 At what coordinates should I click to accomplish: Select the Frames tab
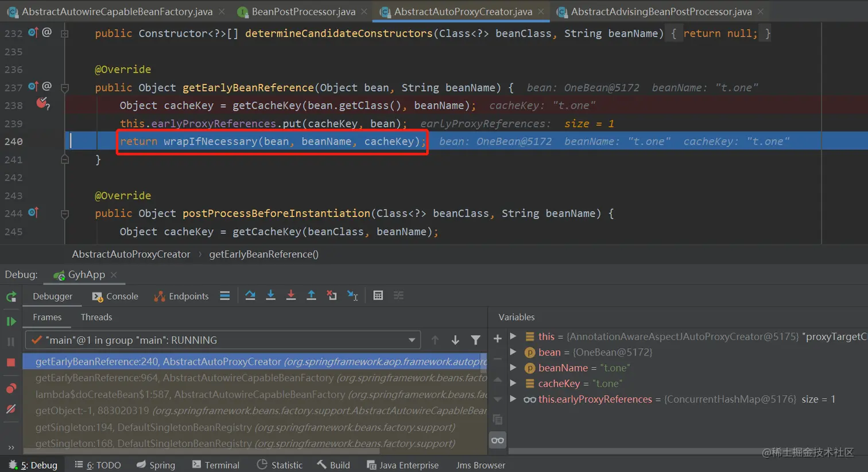point(47,317)
